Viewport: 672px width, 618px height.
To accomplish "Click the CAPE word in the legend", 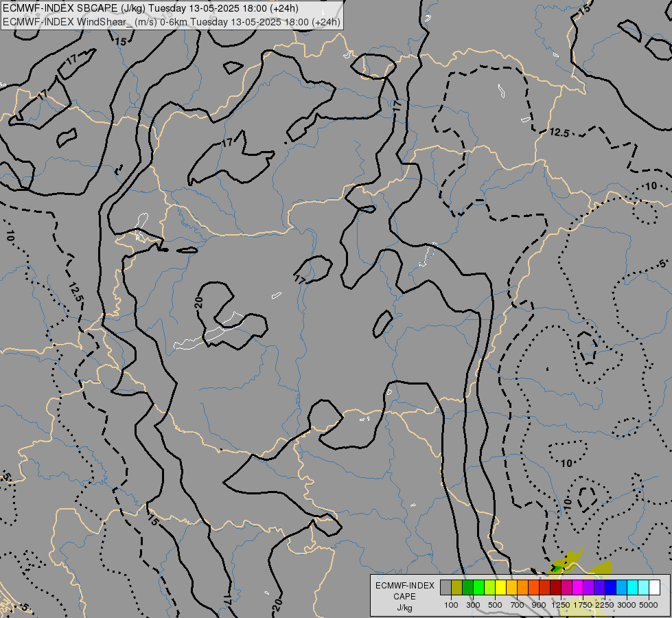I will pos(404,597).
